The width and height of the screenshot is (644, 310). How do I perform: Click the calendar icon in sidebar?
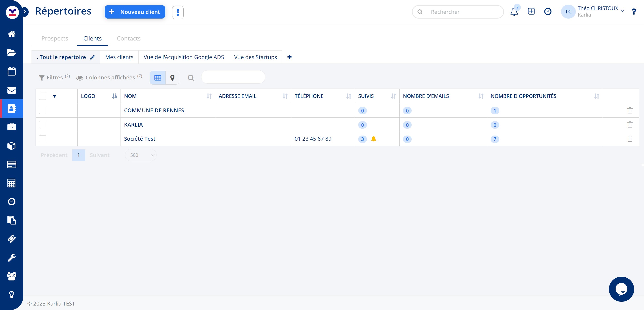(11, 71)
